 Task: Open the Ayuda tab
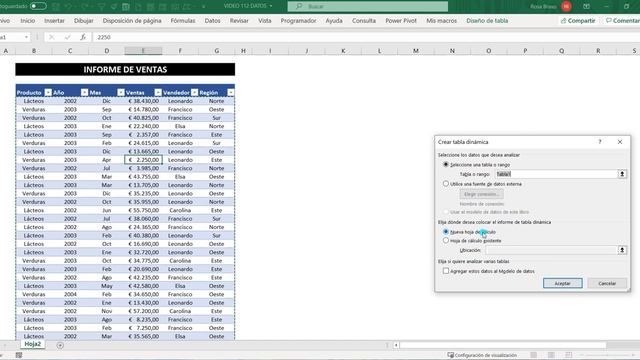pyautogui.click(x=334, y=20)
